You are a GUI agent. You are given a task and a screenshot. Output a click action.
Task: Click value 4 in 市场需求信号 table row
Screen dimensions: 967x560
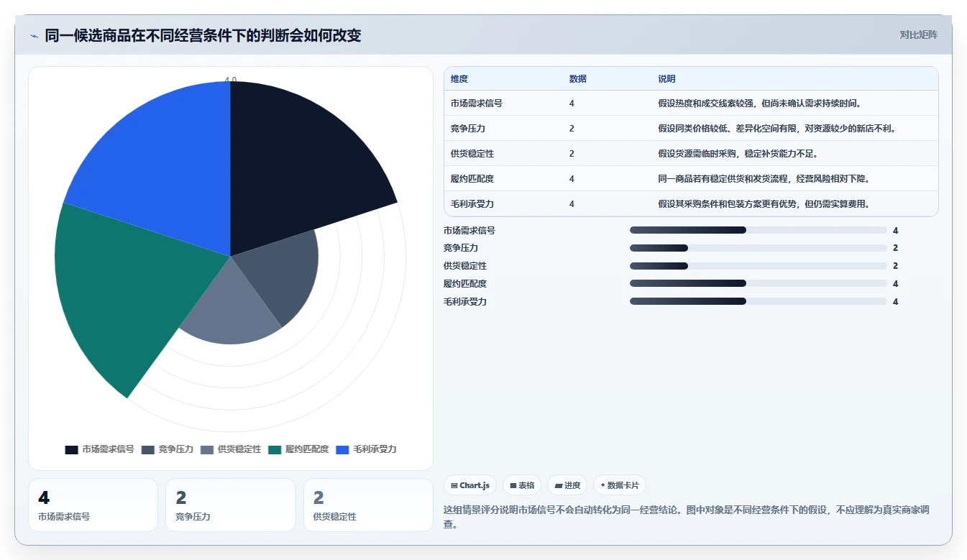pyautogui.click(x=572, y=104)
